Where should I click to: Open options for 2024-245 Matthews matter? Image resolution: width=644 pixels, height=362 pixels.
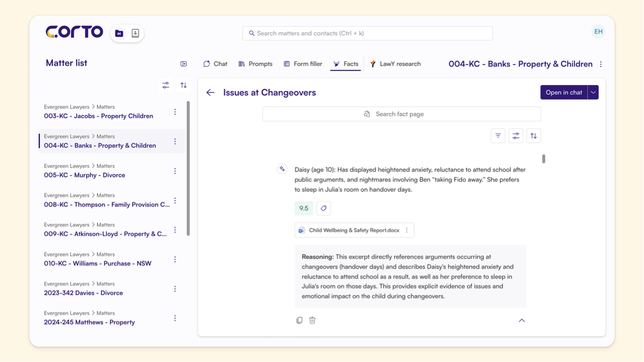pos(175,318)
